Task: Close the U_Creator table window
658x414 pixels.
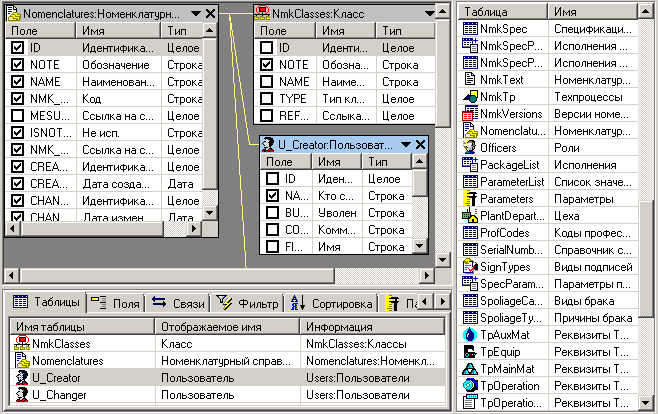Action: (420, 145)
